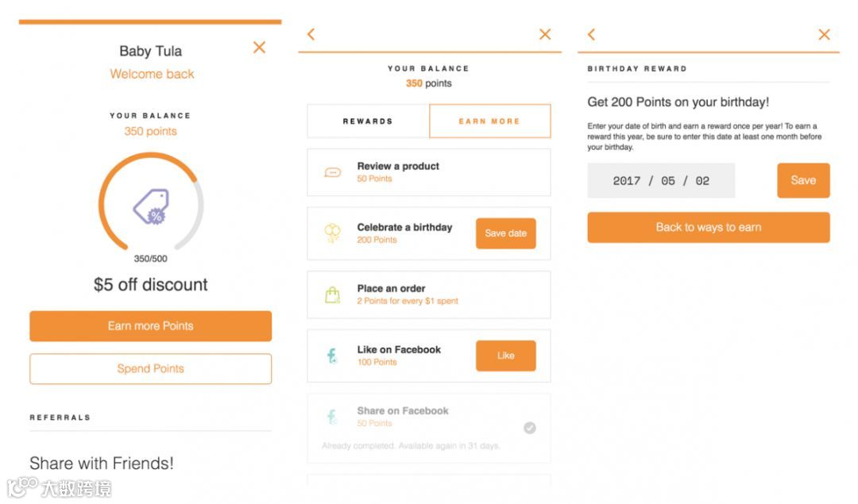Click the Facebook icon beside Like on Facebook

(331, 356)
